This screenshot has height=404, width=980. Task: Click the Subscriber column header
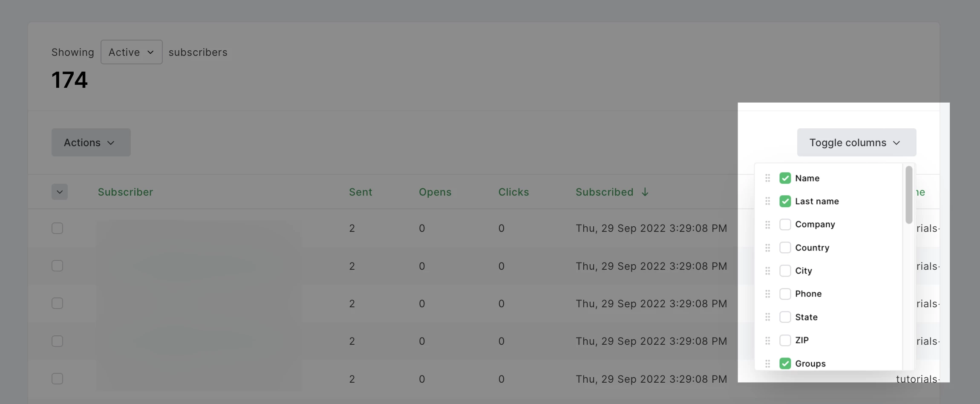coord(125,192)
